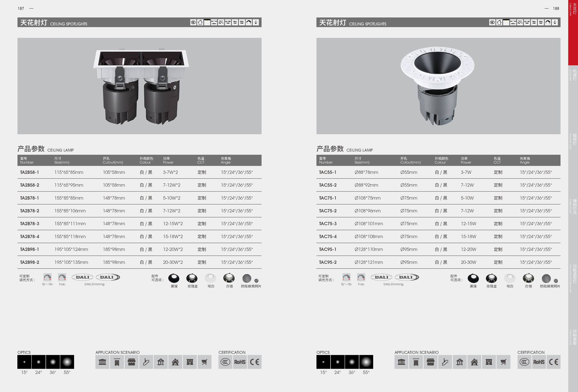Click the Triac dimming icon on right page
Screen dimensions: 578x392
[361, 277]
